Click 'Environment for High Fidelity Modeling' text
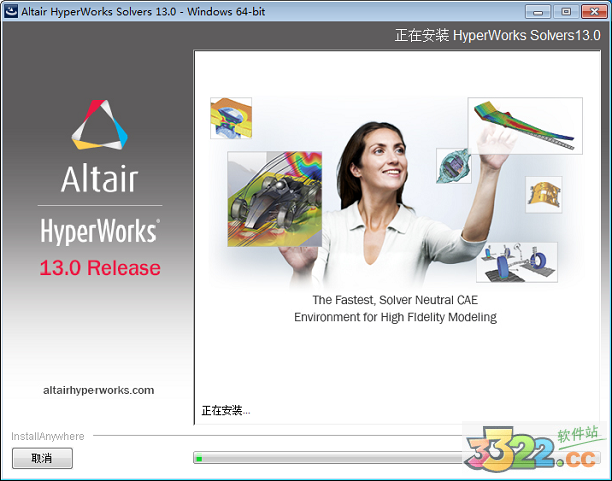612x481 pixels. pyautogui.click(x=395, y=317)
